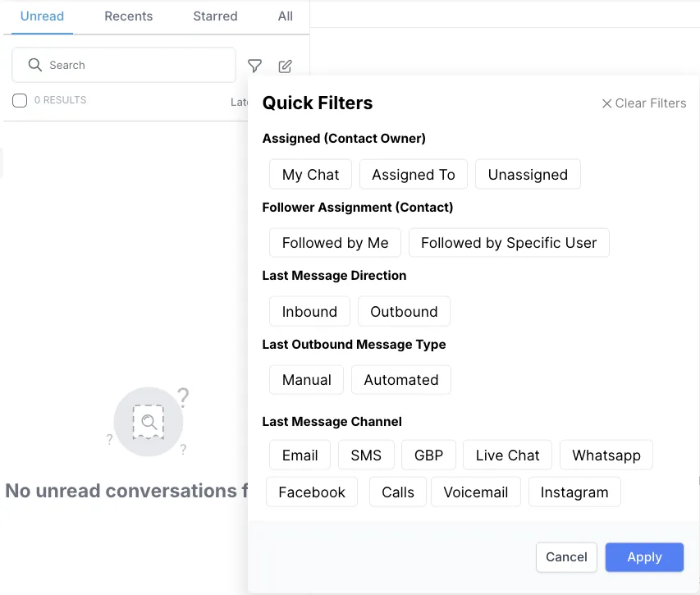
Task: Toggle the Manual message type filter
Action: 306,379
